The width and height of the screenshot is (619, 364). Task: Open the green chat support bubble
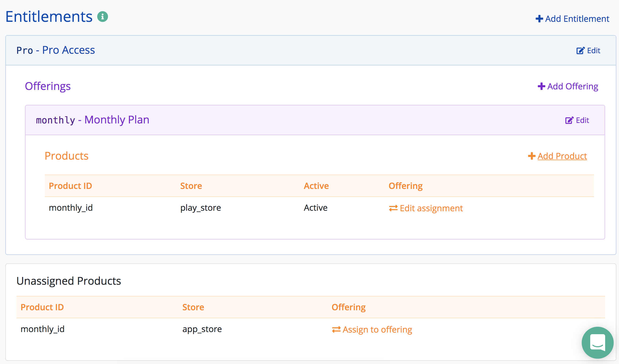click(x=597, y=342)
